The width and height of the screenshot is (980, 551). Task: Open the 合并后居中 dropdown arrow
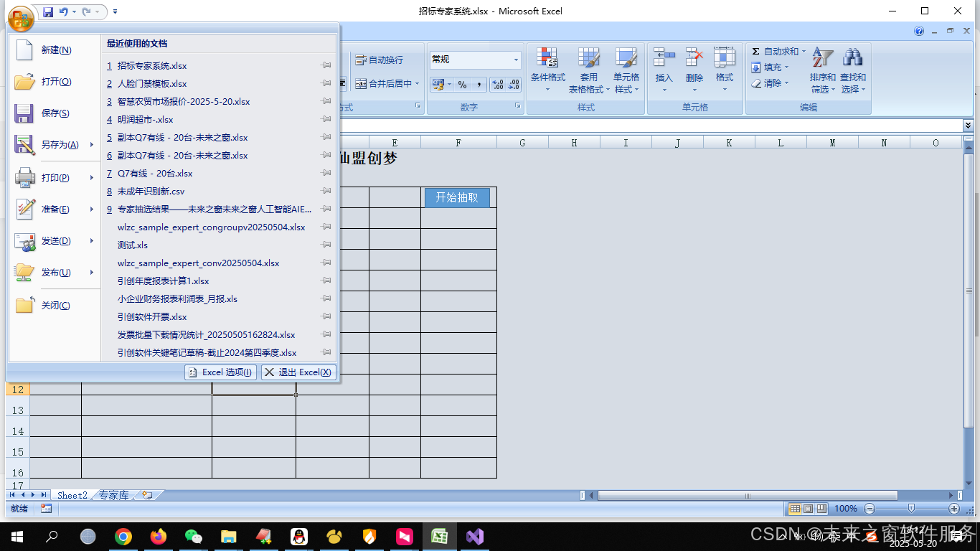click(418, 84)
